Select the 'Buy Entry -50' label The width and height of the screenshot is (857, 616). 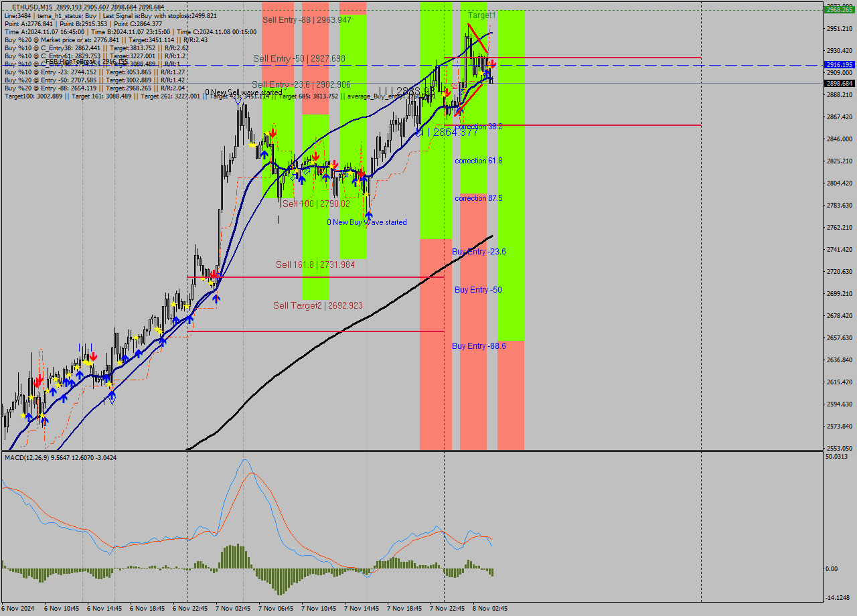click(478, 290)
